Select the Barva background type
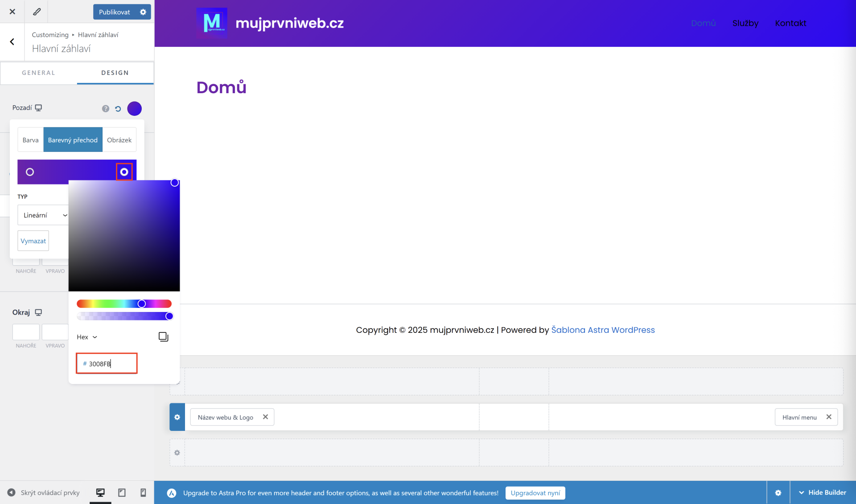Image resolution: width=856 pixels, height=504 pixels. tap(30, 140)
